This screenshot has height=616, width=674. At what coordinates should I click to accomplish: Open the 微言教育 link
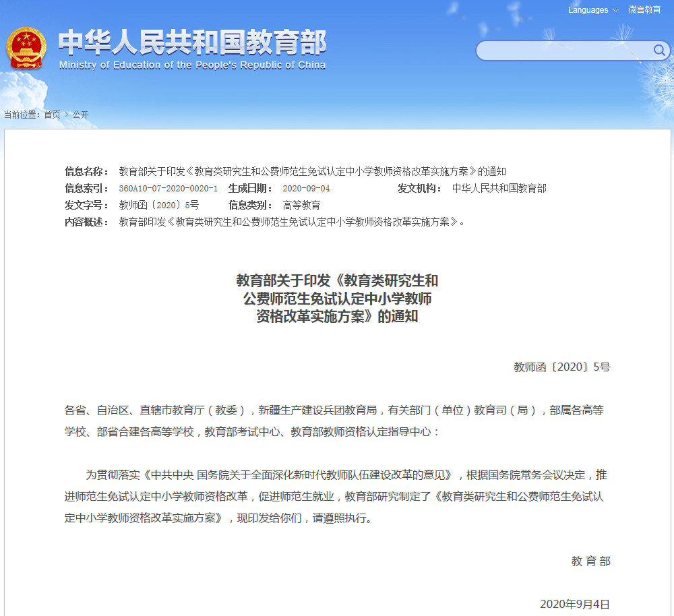click(x=644, y=10)
